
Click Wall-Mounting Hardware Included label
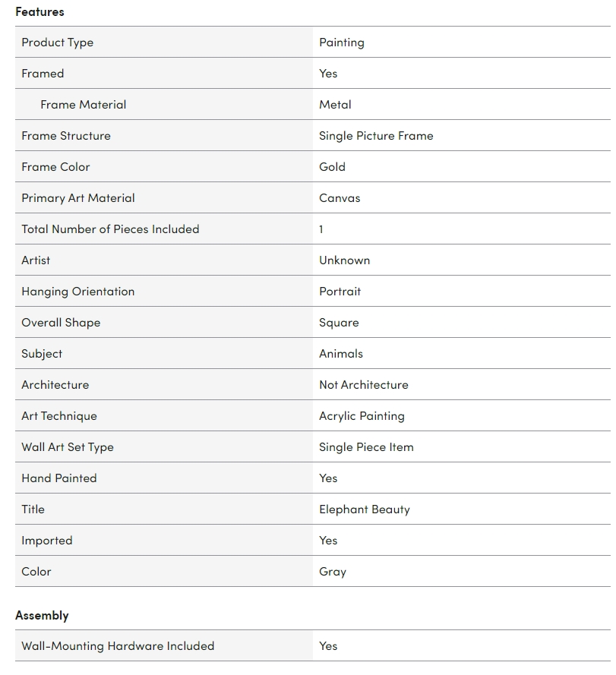(x=118, y=646)
